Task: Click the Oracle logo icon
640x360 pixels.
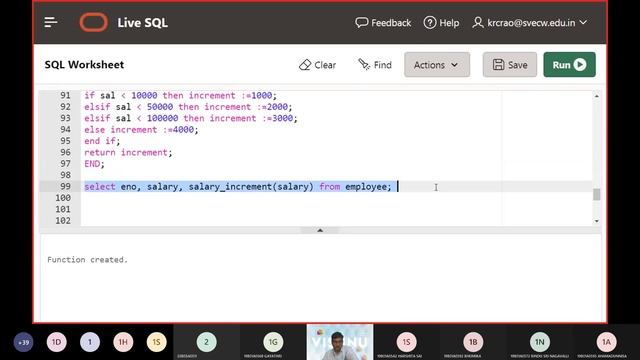Action: pos(94,22)
